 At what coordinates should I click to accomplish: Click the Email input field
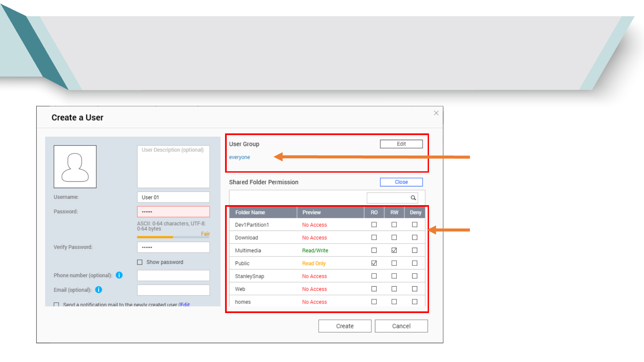tap(173, 290)
